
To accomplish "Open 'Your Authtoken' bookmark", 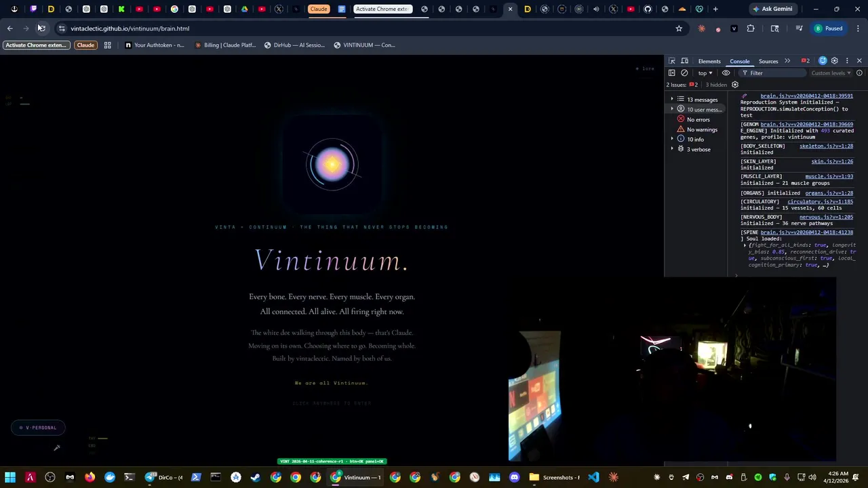I will [x=155, y=45].
